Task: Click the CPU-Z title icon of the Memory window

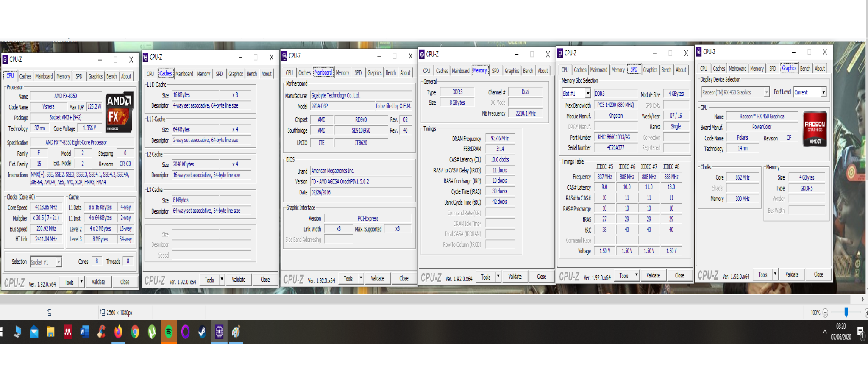Action: coord(422,54)
